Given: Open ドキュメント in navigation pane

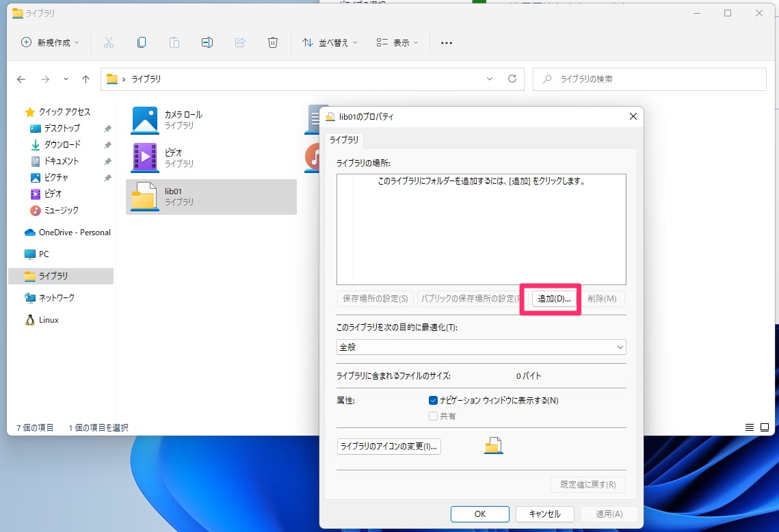Looking at the screenshot, I should pos(61,161).
